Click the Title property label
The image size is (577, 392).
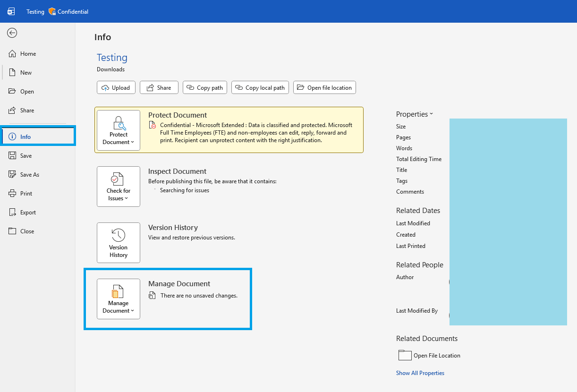coord(401,170)
